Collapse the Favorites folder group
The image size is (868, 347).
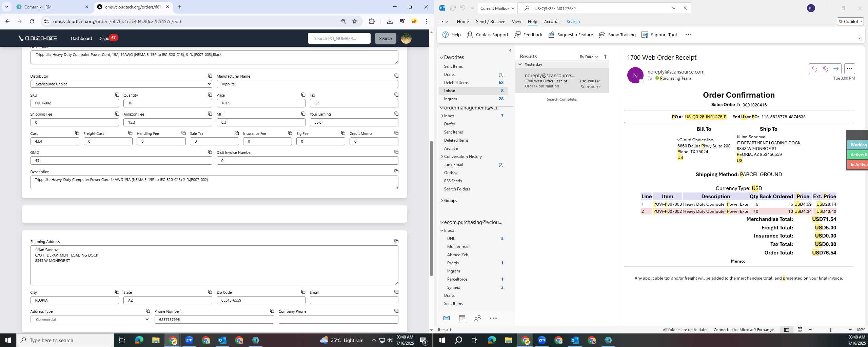pos(442,58)
